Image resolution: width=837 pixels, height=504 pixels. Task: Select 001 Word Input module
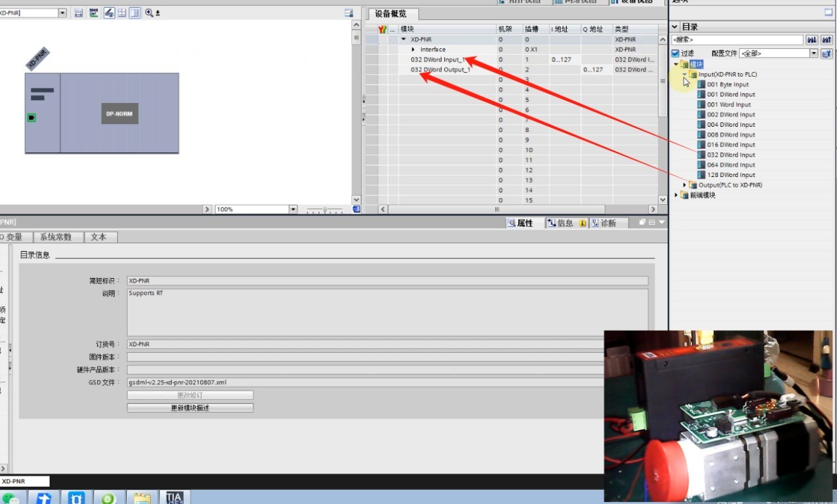pos(729,104)
